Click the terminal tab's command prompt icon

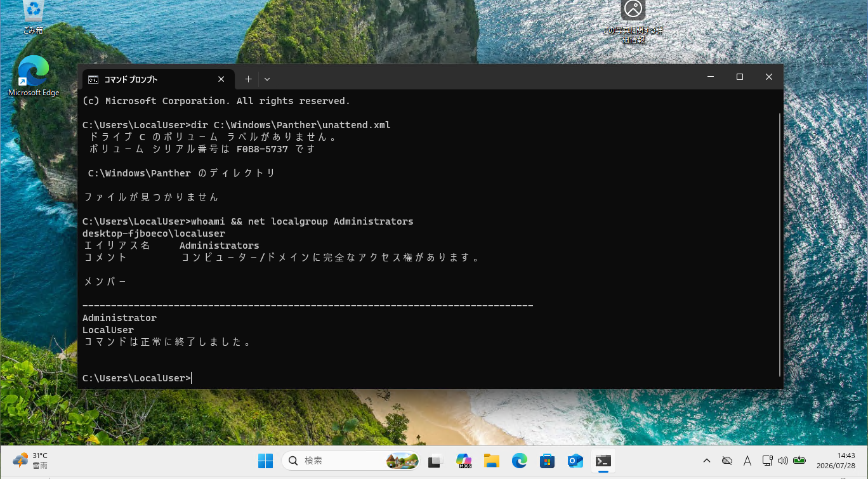click(93, 79)
